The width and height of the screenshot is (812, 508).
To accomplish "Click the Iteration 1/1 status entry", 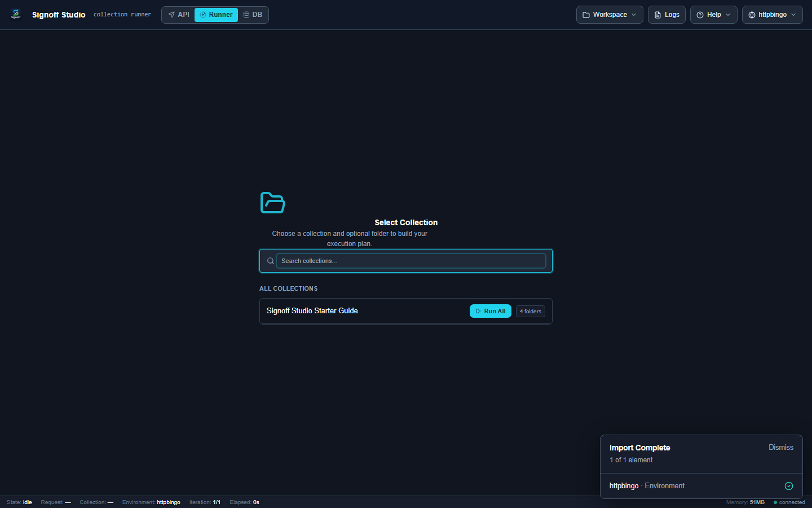I will [205, 502].
